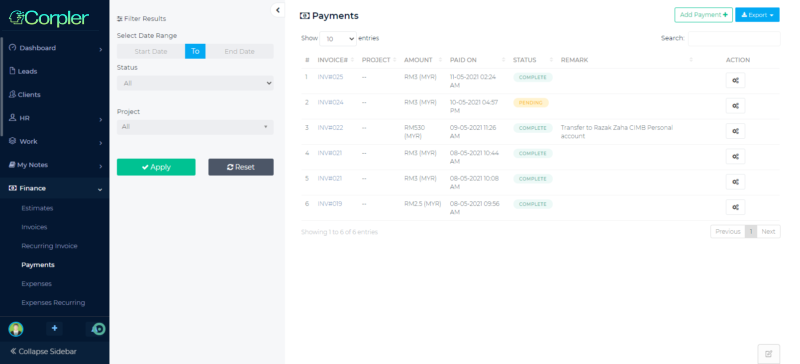Click the 'Showing 1 to 6 of 6 entries' text
This screenshot has width=800, height=364.
[339, 232]
